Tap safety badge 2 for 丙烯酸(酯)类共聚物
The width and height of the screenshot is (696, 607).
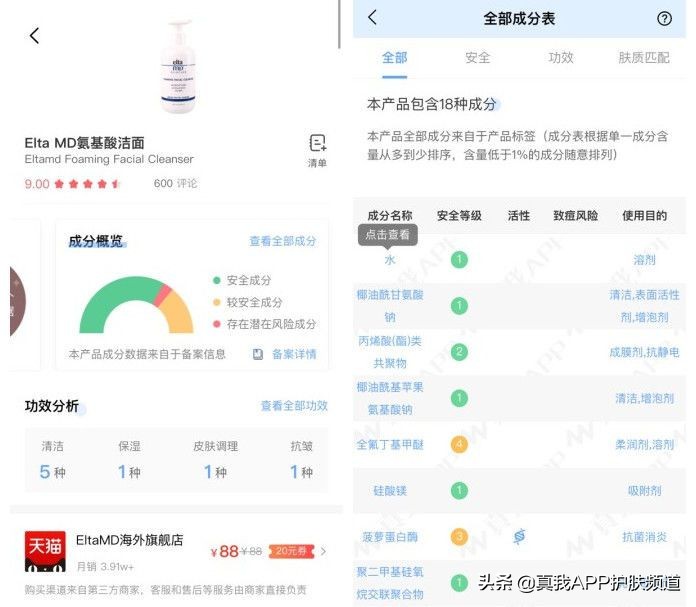pyautogui.click(x=459, y=352)
